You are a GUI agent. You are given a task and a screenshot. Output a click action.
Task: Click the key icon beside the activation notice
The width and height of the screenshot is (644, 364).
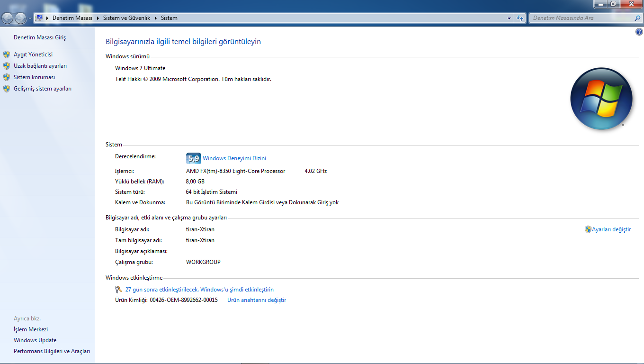click(x=118, y=290)
